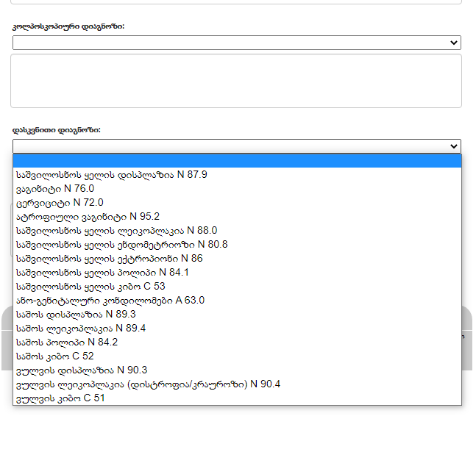
Task: Choose ვაგინიტი N 76.0 option
Action: 55,189
